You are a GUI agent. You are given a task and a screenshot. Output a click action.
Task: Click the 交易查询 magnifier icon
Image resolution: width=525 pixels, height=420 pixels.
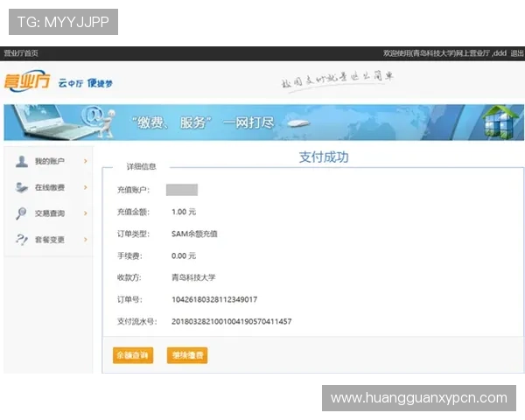pos(21,213)
